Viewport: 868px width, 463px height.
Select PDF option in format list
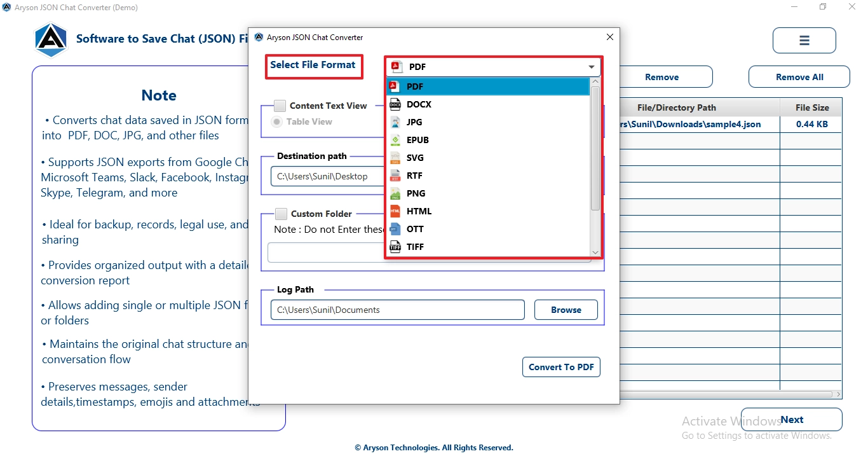point(488,86)
